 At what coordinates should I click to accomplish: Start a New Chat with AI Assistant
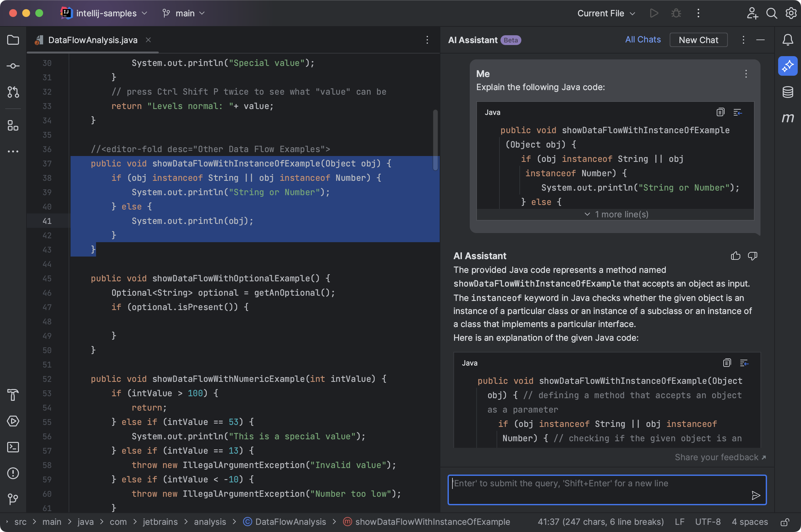[698, 40]
